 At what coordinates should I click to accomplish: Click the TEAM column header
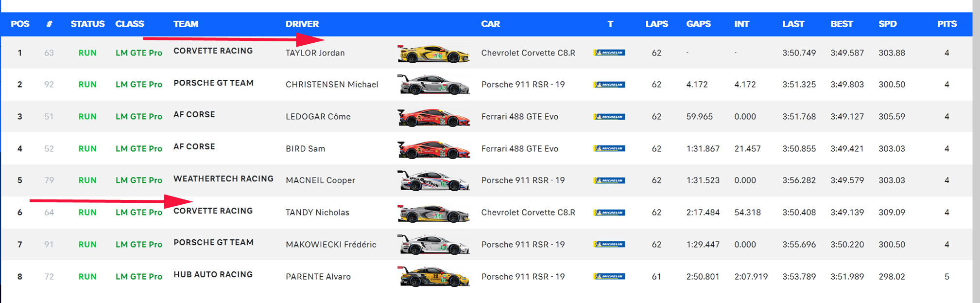(x=186, y=24)
